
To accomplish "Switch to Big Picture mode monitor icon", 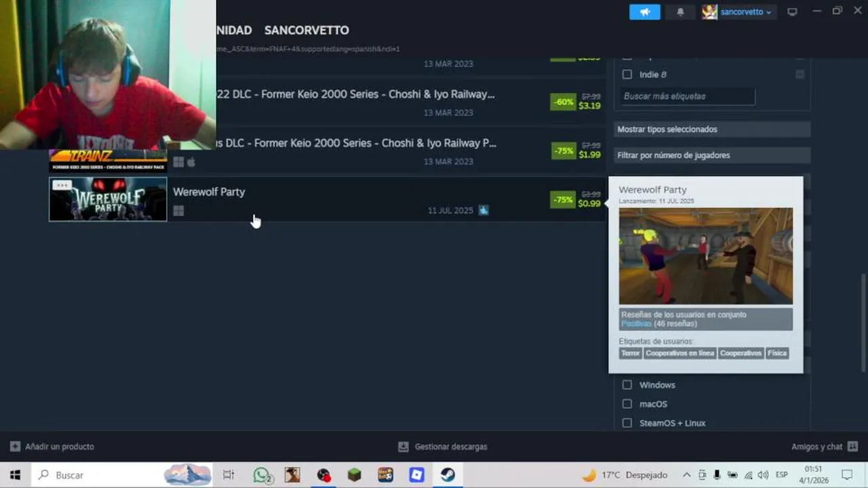I will click(x=792, y=12).
